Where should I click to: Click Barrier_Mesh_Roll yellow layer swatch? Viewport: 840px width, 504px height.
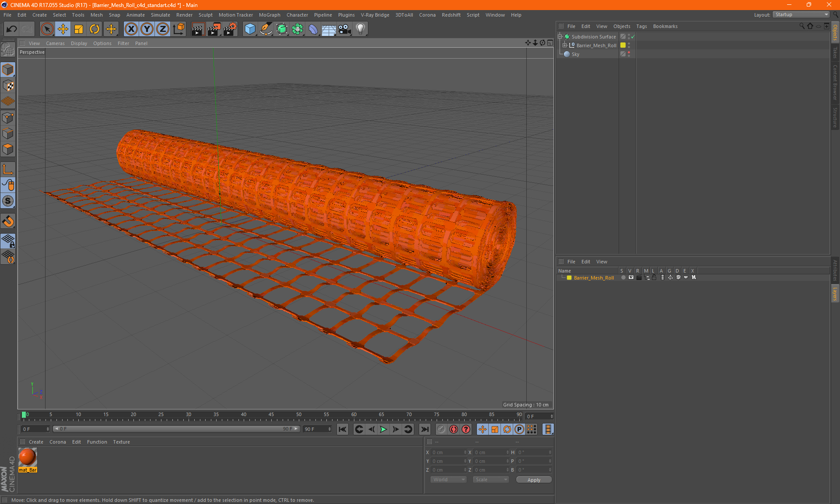[623, 45]
